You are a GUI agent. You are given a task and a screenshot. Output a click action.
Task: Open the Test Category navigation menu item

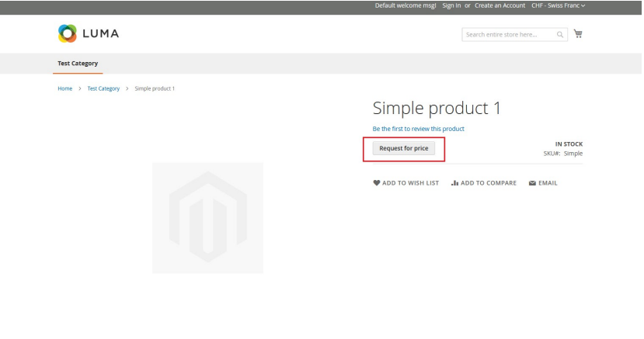78,64
